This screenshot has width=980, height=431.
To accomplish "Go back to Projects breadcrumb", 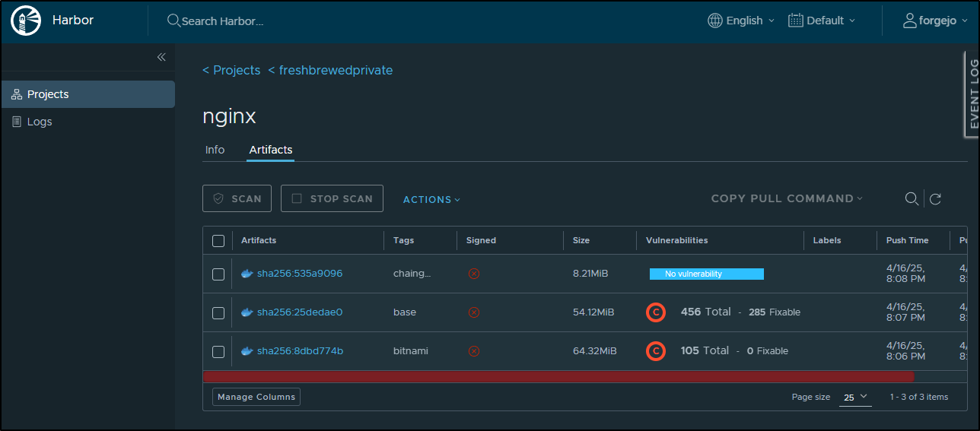I will pyautogui.click(x=231, y=70).
